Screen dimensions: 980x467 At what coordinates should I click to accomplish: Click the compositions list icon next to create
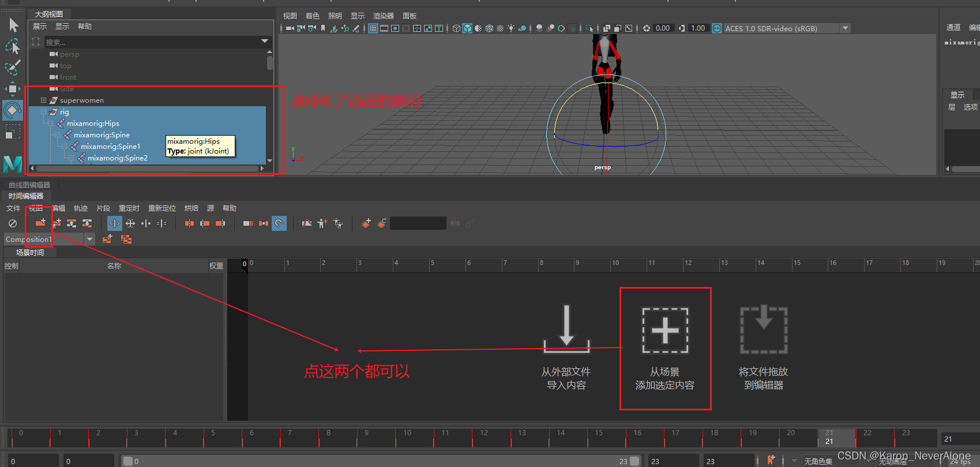[126, 239]
